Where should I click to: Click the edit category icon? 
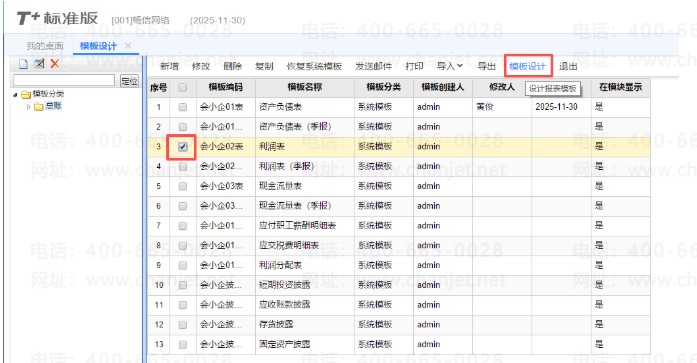point(39,64)
